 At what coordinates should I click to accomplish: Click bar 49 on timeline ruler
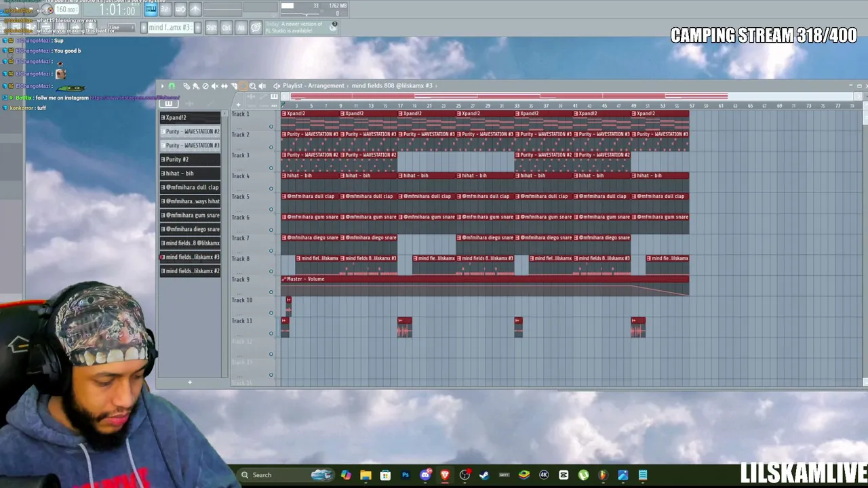click(x=633, y=106)
